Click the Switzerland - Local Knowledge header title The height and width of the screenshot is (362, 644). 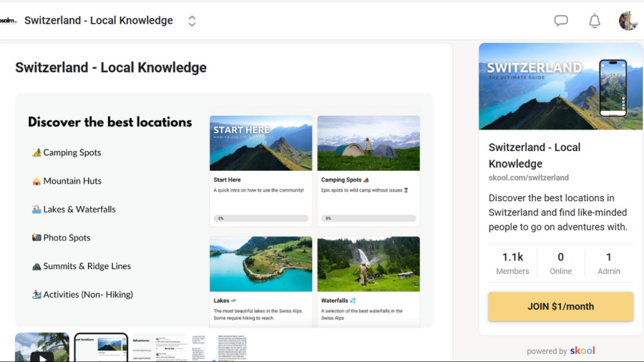(99, 21)
